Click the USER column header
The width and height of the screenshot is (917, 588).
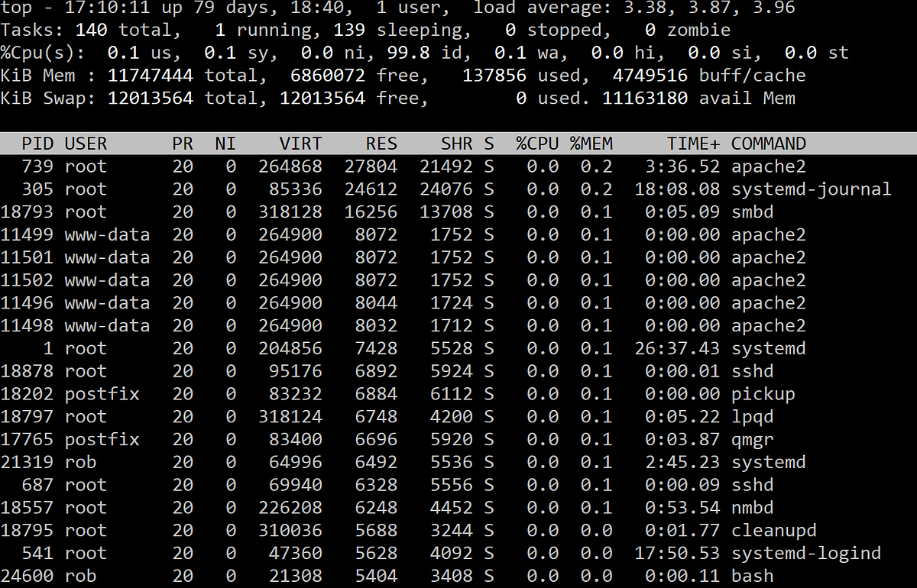[86, 143]
